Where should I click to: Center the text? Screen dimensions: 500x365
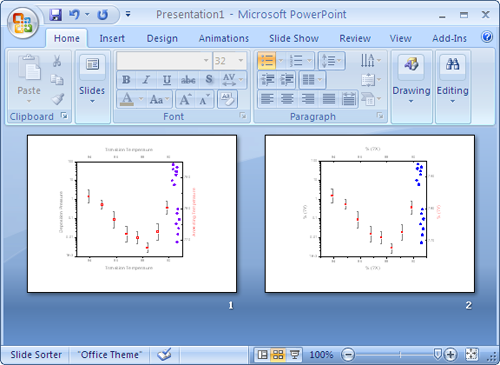point(287,99)
